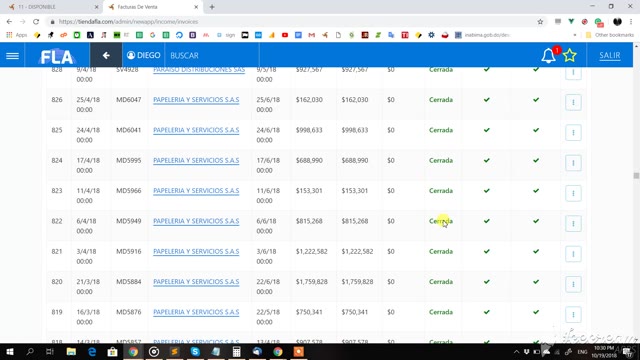The image size is (640, 360).
Task: Open Skype from taskbar
Action: tap(195, 351)
